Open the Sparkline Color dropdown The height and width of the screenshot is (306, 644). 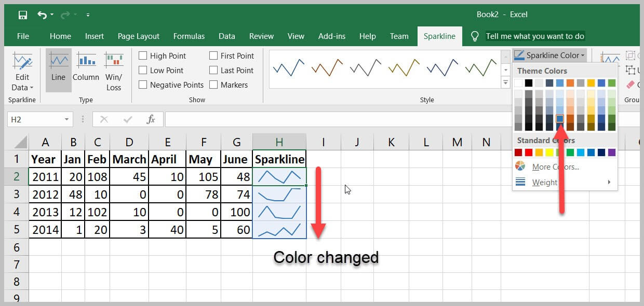[x=549, y=55]
